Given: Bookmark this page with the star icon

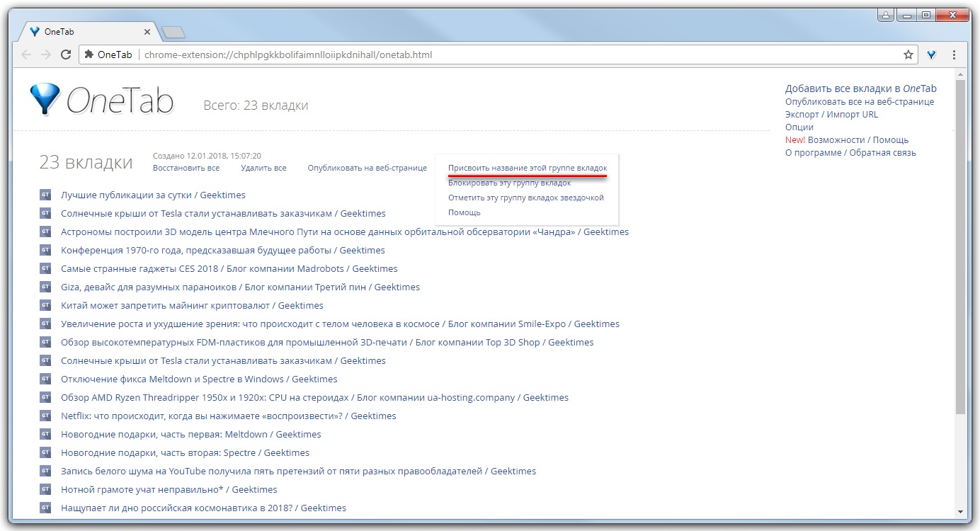Looking at the screenshot, I should pyautogui.click(x=908, y=55).
